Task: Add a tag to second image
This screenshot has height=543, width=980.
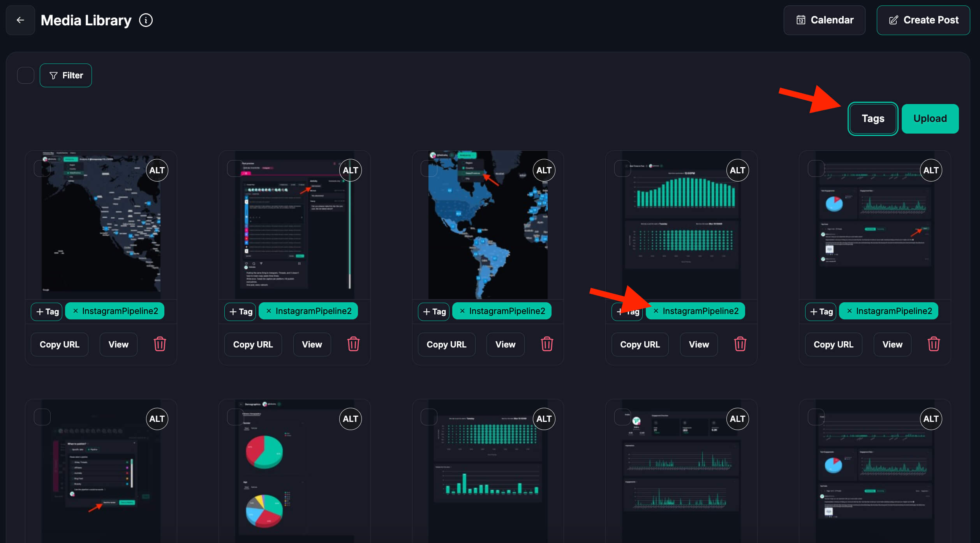Action: (x=240, y=312)
